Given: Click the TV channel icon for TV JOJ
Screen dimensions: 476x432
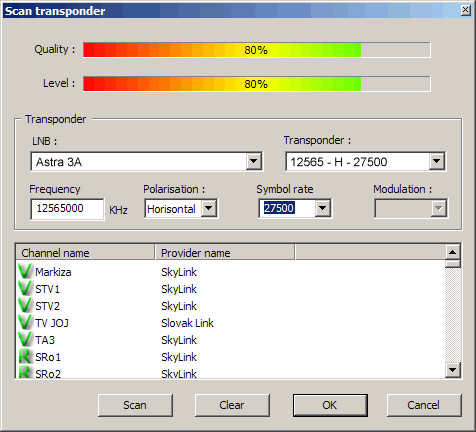Looking at the screenshot, I should click(x=25, y=322).
